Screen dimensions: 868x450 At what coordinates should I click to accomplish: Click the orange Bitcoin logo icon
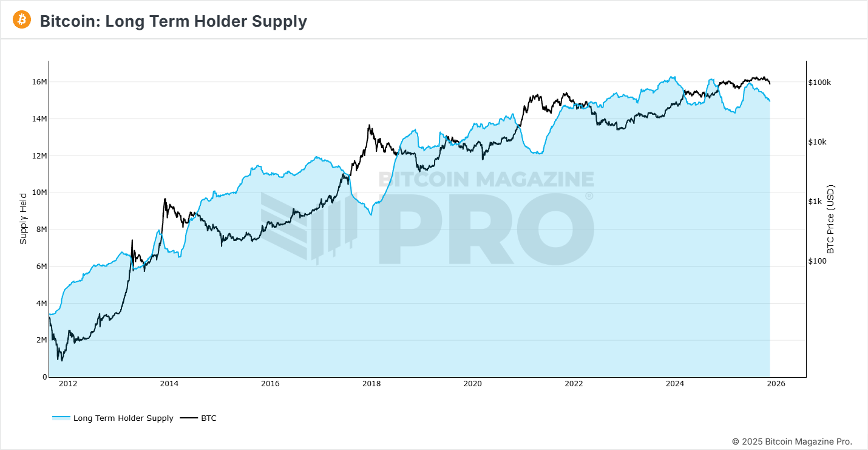point(22,20)
